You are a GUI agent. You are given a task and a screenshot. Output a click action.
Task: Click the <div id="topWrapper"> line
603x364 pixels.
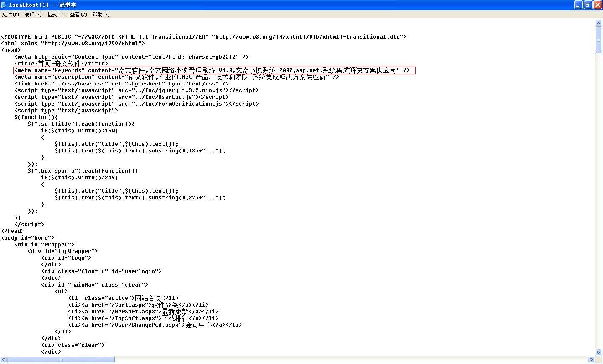(x=63, y=251)
